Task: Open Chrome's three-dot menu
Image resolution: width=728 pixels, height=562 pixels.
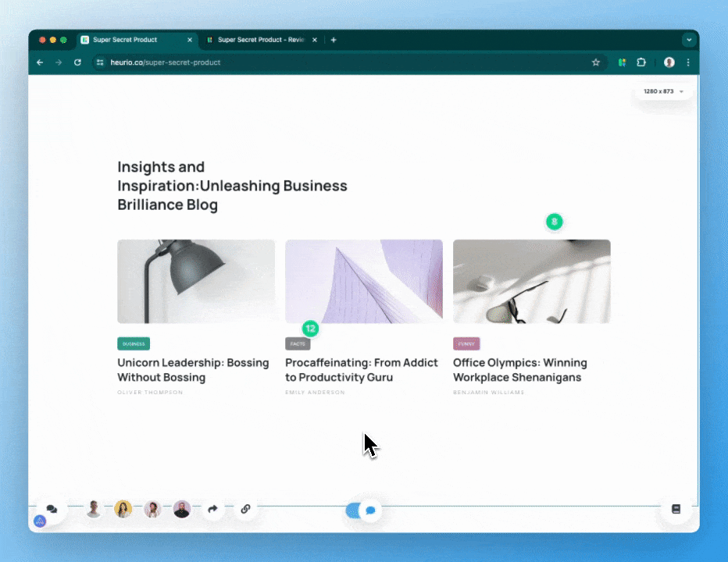Action: 688,62
